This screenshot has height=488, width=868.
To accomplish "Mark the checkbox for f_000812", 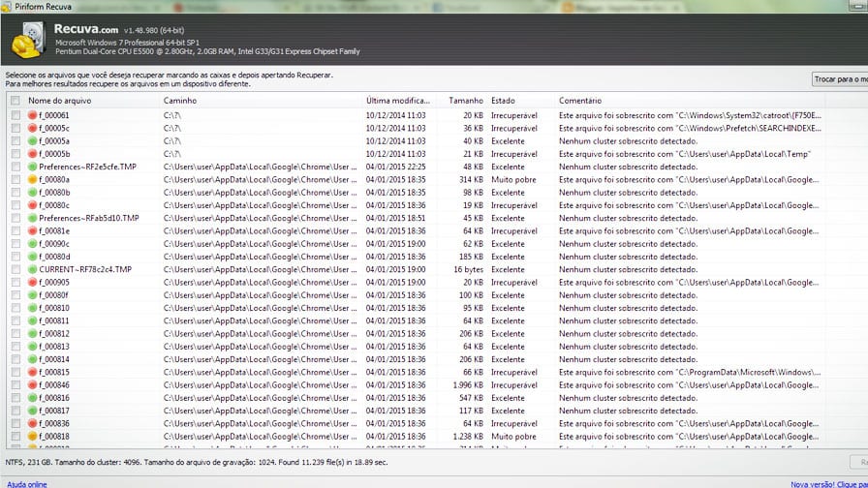I will coord(15,334).
